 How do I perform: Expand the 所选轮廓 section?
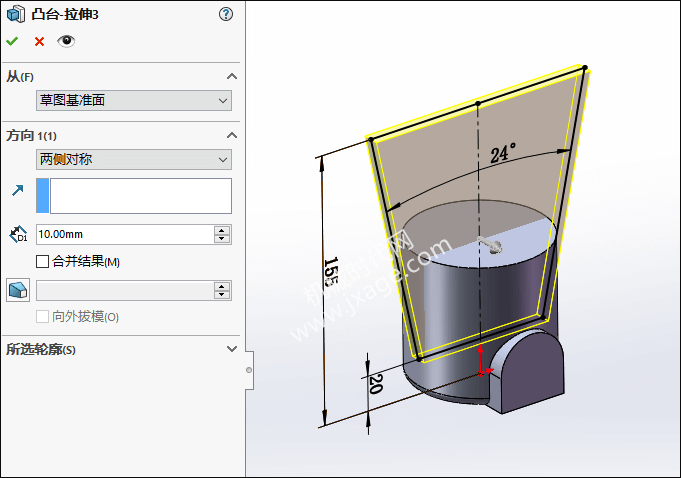232,349
